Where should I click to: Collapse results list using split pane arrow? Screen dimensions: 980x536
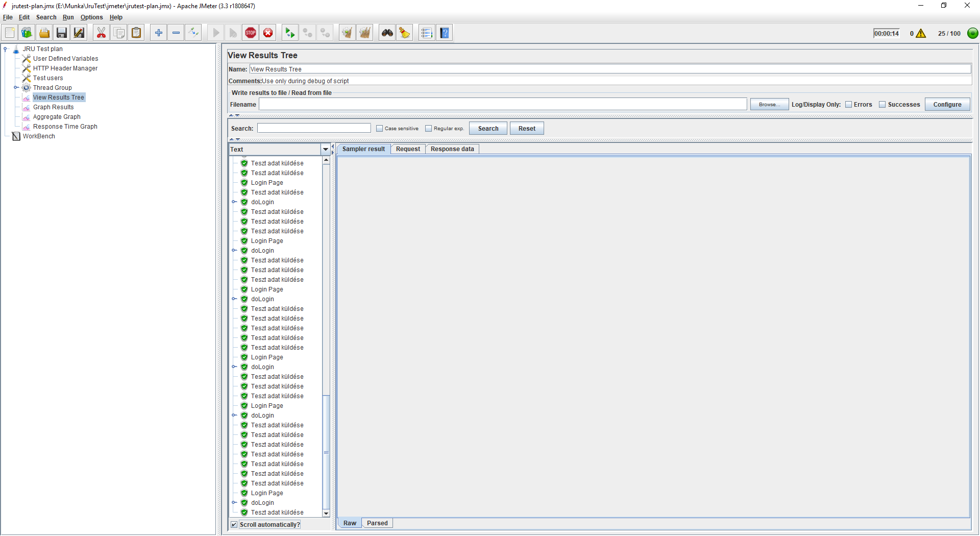coord(333,147)
